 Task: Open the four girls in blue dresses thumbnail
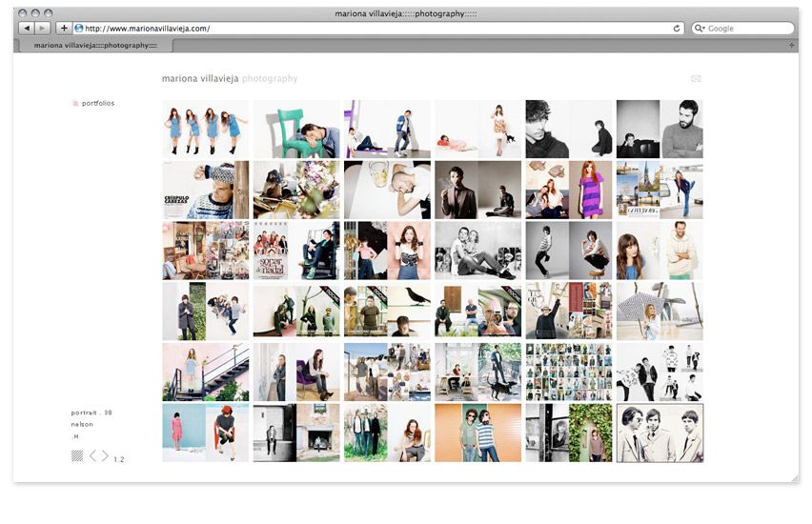206,129
